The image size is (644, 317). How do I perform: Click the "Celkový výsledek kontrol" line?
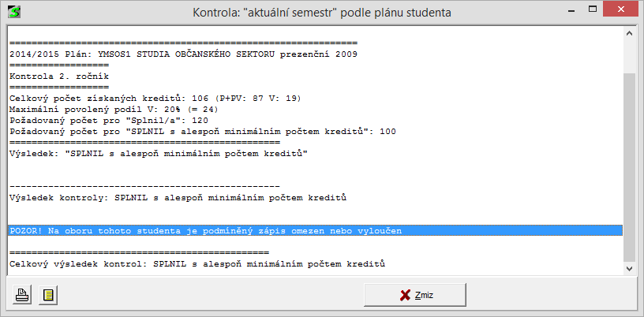pyautogui.click(x=197, y=263)
